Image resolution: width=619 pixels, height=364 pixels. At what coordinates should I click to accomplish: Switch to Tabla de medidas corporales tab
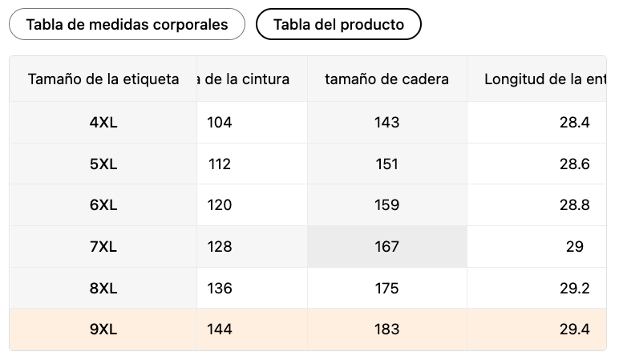pos(127,24)
